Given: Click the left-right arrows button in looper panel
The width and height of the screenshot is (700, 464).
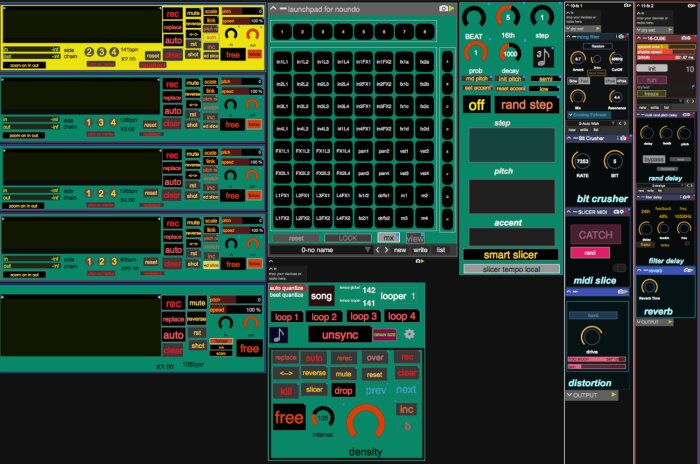Looking at the screenshot, I should tap(286, 373).
